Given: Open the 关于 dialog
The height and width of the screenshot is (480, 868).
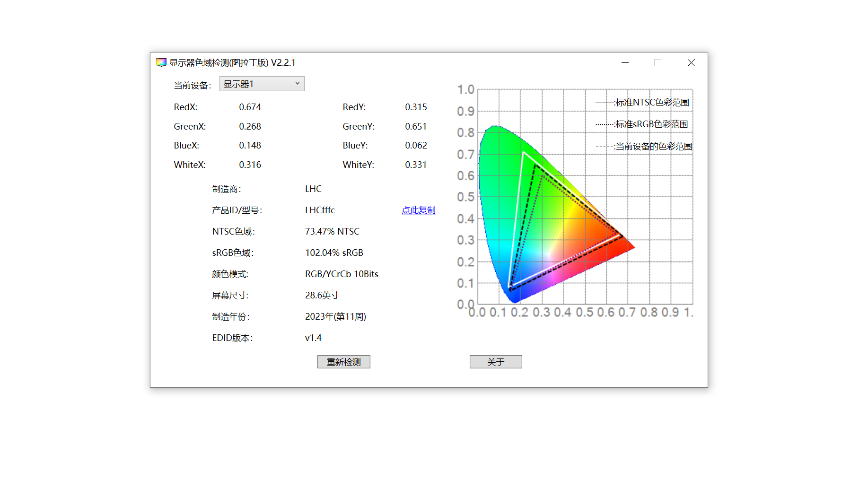Looking at the screenshot, I should click(x=495, y=362).
